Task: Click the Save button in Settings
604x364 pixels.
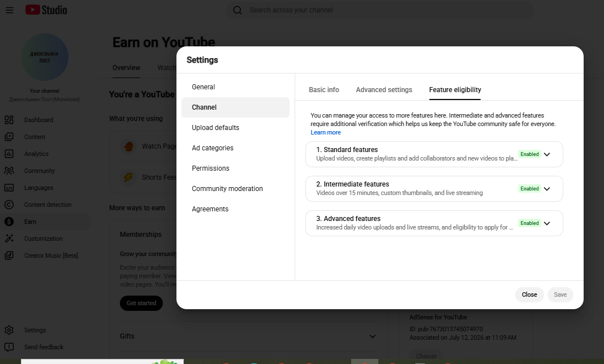Action: pos(560,294)
